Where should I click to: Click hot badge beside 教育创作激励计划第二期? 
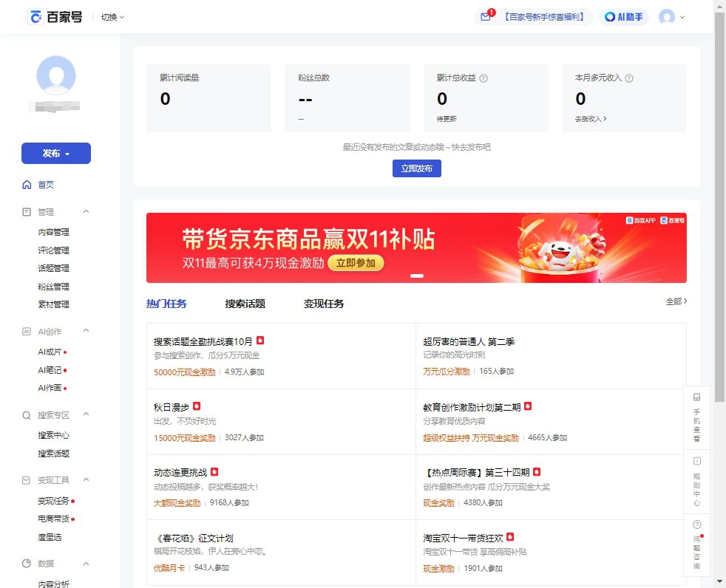tap(528, 406)
